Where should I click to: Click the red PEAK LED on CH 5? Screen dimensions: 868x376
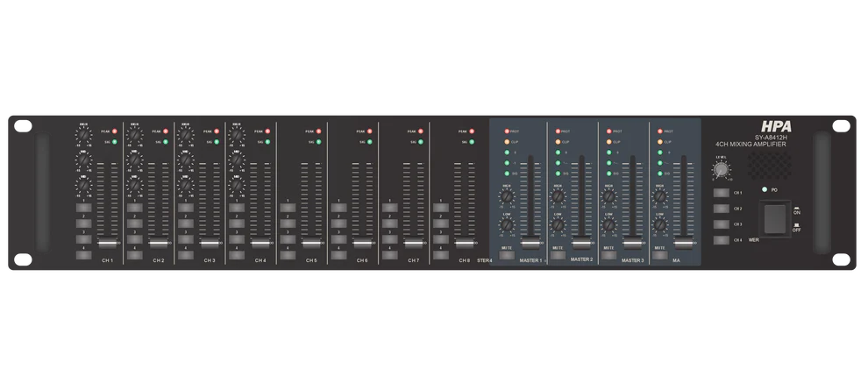click(x=318, y=131)
